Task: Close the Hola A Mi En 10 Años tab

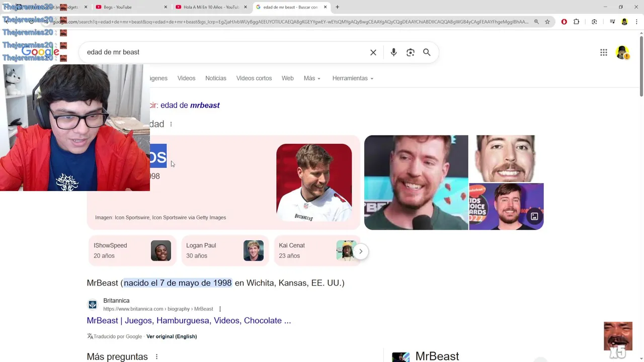Action: 246,7
